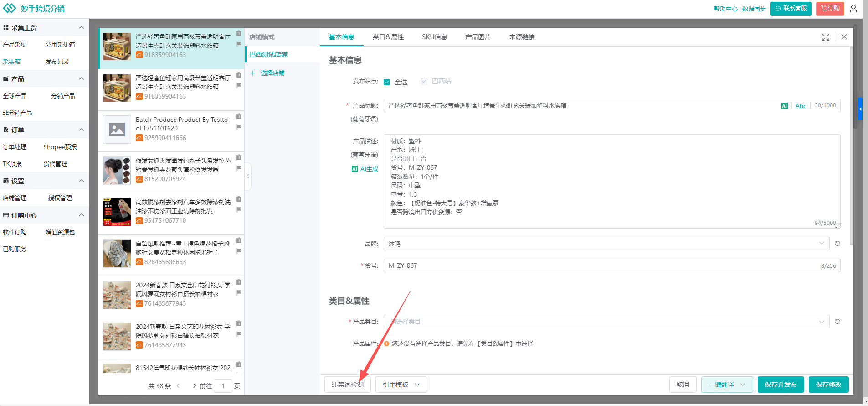This screenshot has height=406, width=868.
Task: Select the 巴西测试店铺 store tab
Action: (x=282, y=54)
